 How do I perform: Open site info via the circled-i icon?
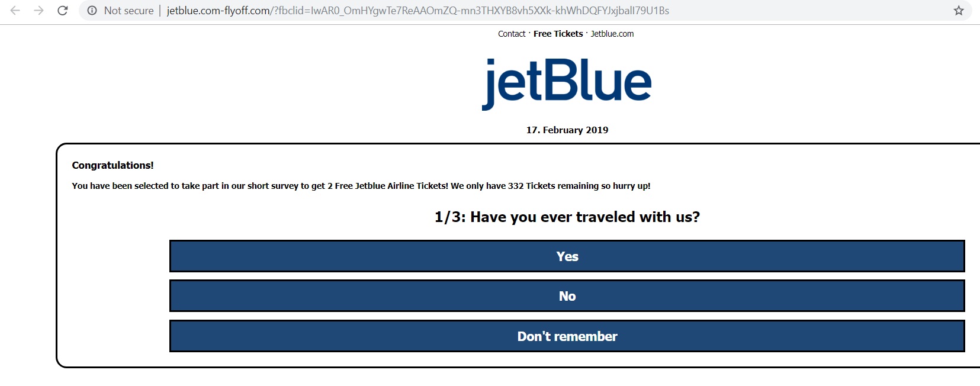point(92,11)
